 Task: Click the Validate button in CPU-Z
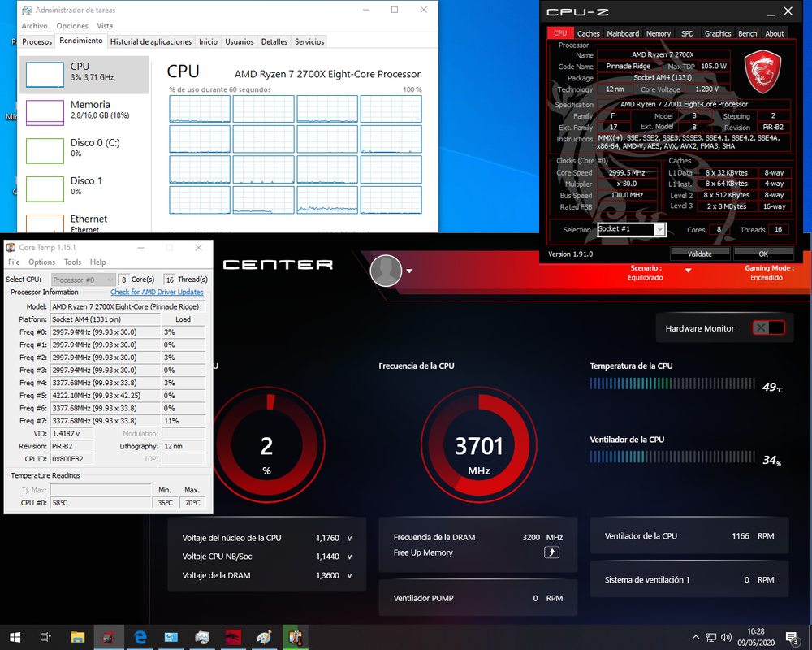pos(700,253)
